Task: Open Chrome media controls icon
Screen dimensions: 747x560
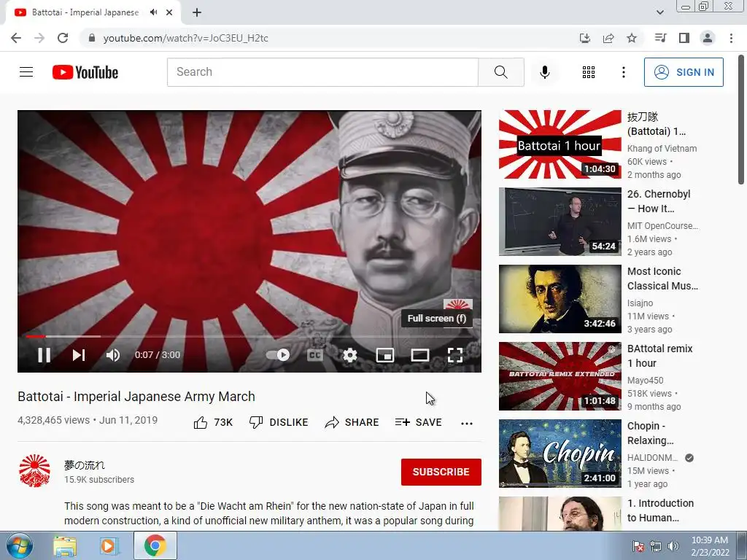Action: pyautogui.click(x=660, y=38)
